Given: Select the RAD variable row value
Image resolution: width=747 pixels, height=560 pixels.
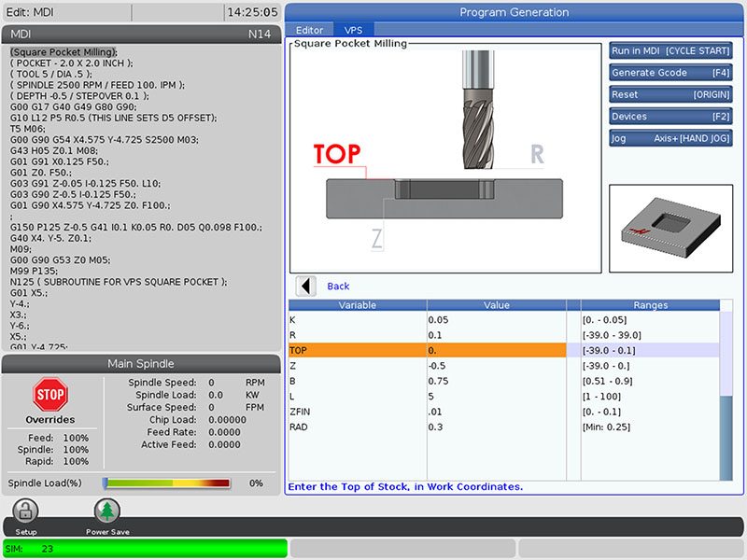Looking at the screenshot, I should [496, 427].
